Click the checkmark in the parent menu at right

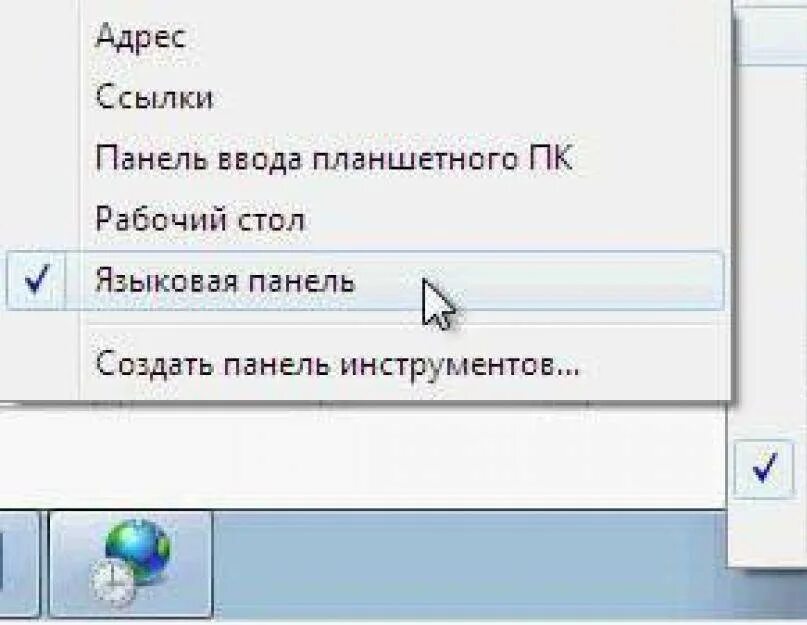click(764, 468)
